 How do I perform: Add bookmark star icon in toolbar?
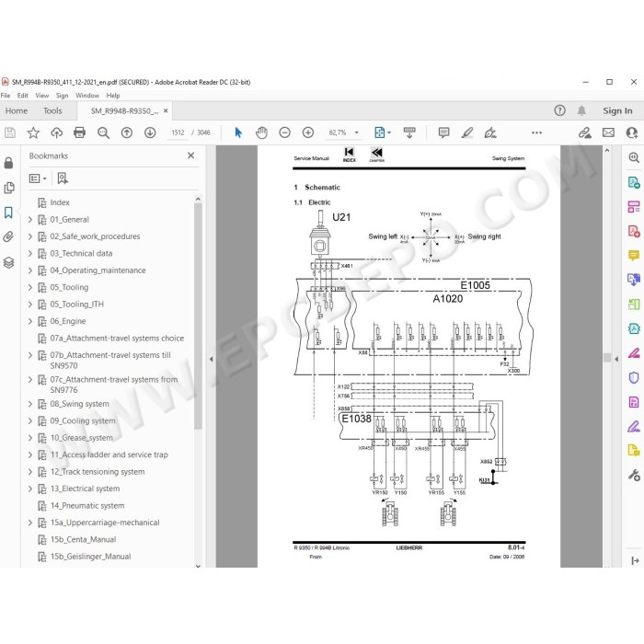point(33,132)
